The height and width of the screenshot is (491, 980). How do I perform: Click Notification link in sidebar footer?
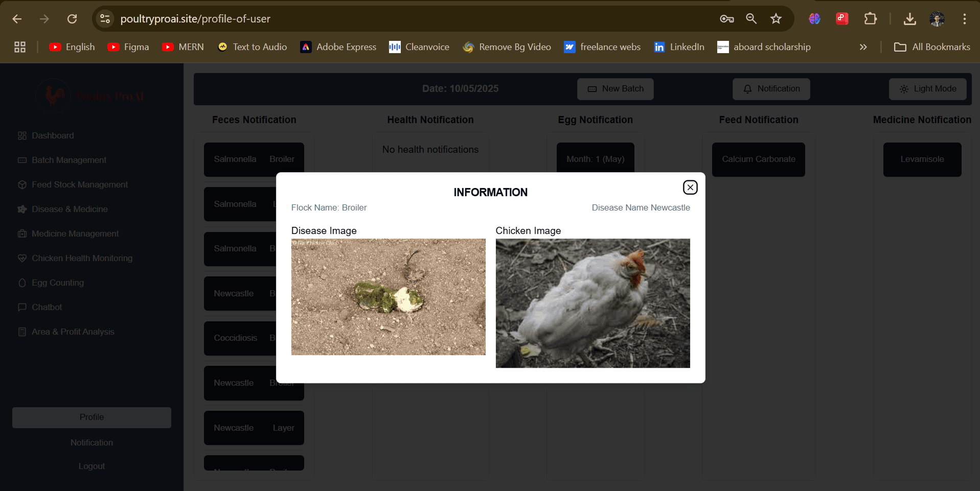click(92, 442)
